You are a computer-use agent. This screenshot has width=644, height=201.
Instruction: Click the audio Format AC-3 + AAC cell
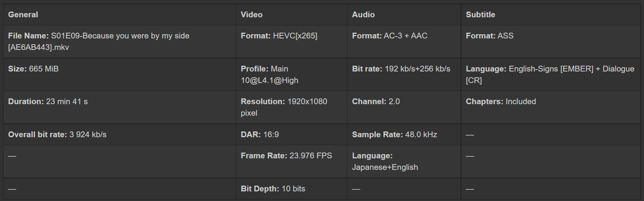(x=390, y=36)
